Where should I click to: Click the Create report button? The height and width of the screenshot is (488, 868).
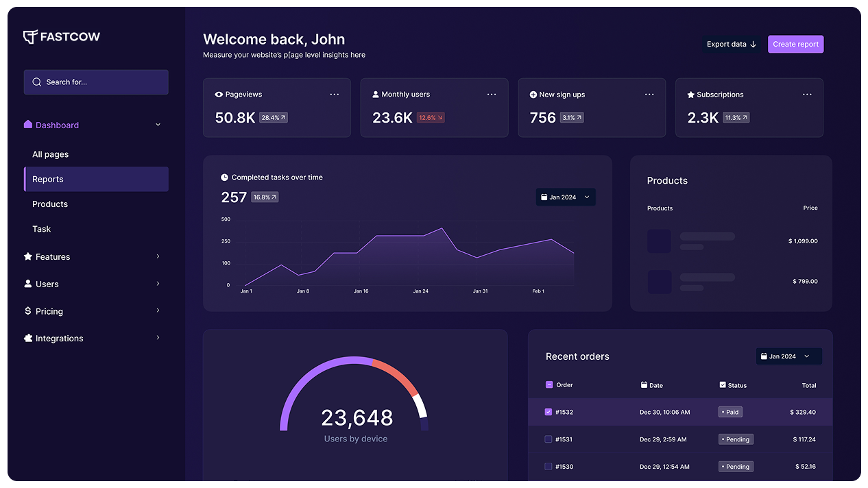[795, 44]
